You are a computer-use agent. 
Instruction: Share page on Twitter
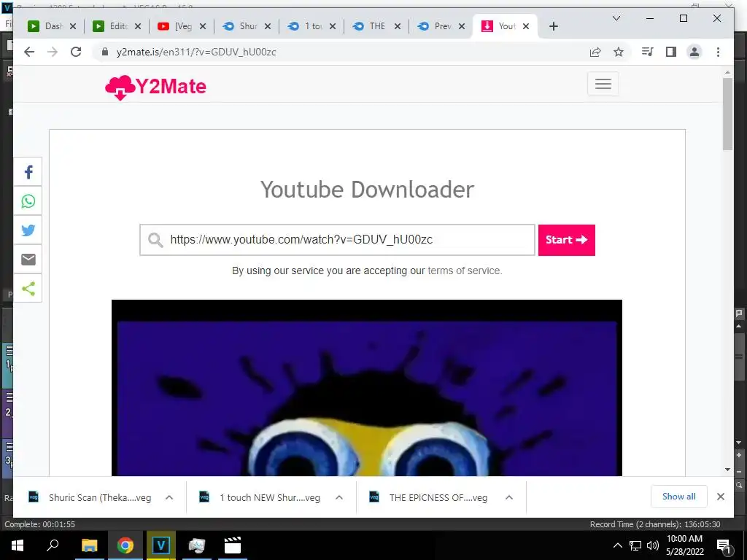28,230
